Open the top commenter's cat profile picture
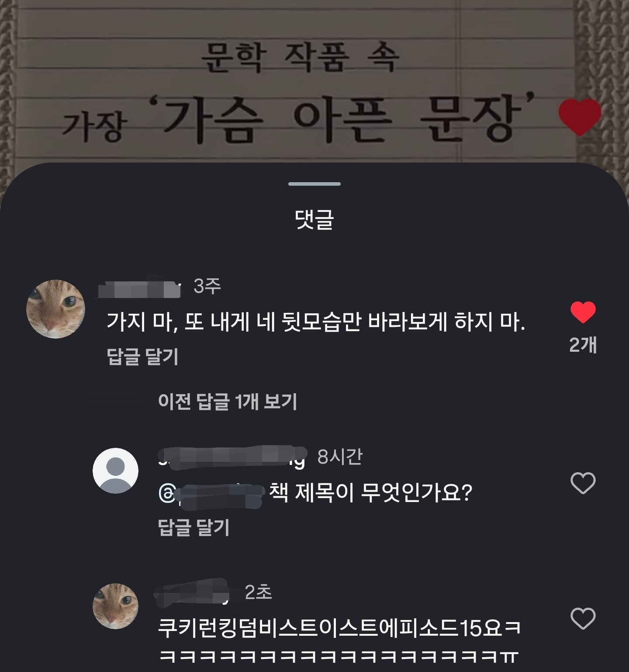This screenshot has width=629, height=672. [x=55, y=309]
